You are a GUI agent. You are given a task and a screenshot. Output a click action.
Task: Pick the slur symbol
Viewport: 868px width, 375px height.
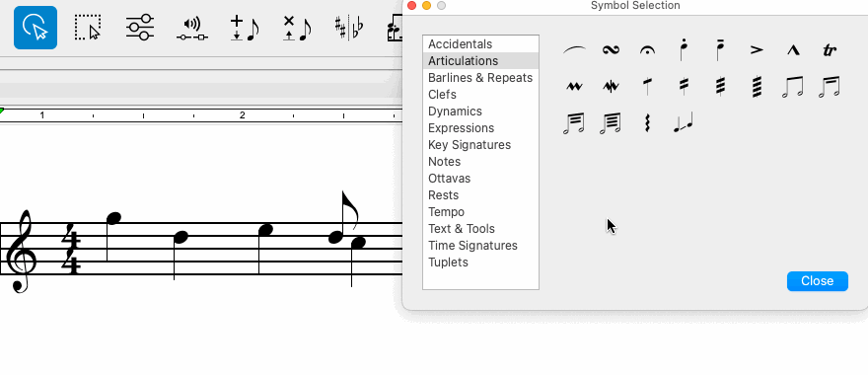click(x=574, y=50)
